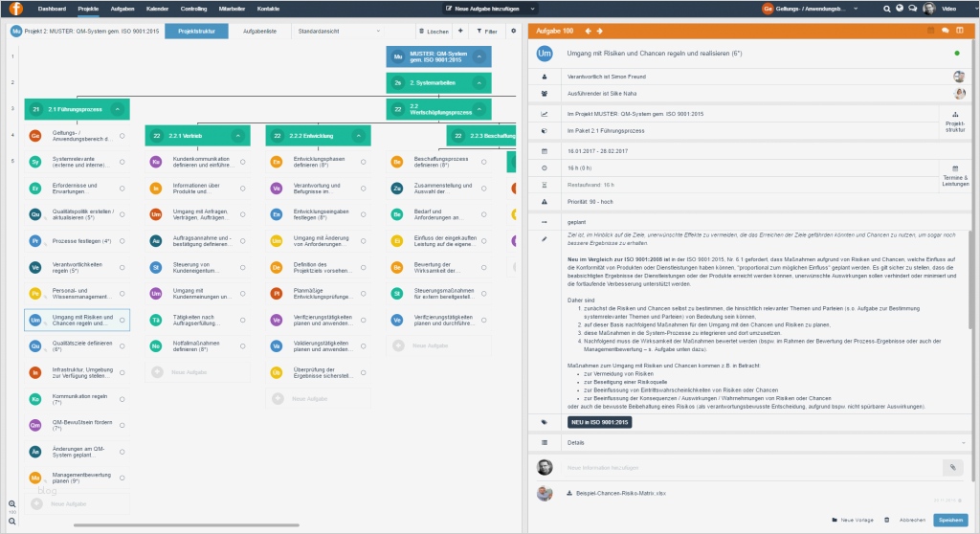Go to previous task with left arrow
This screenshot has width=980, height=534.
(x=588, y=31)
